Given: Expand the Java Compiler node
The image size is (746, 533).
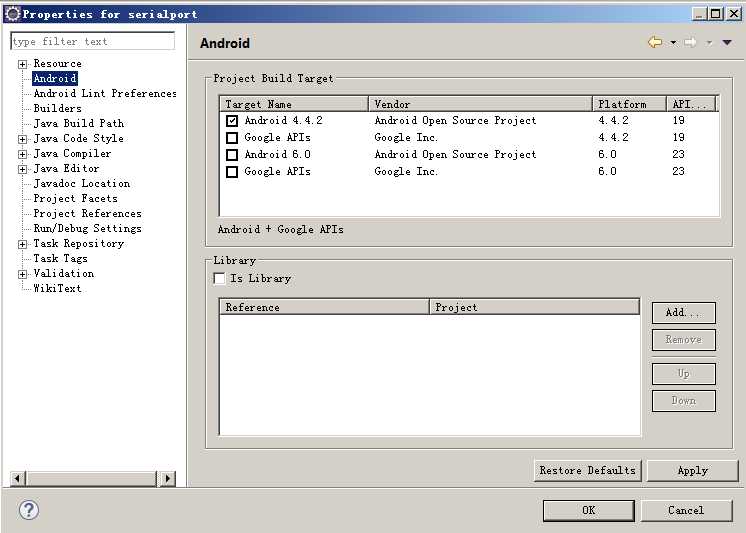Looking at the screenshot, I should click(x=22, y=154).
